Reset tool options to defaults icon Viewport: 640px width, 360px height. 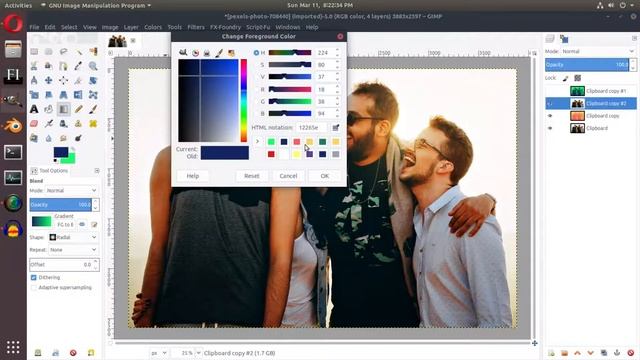tap(91, 353)
